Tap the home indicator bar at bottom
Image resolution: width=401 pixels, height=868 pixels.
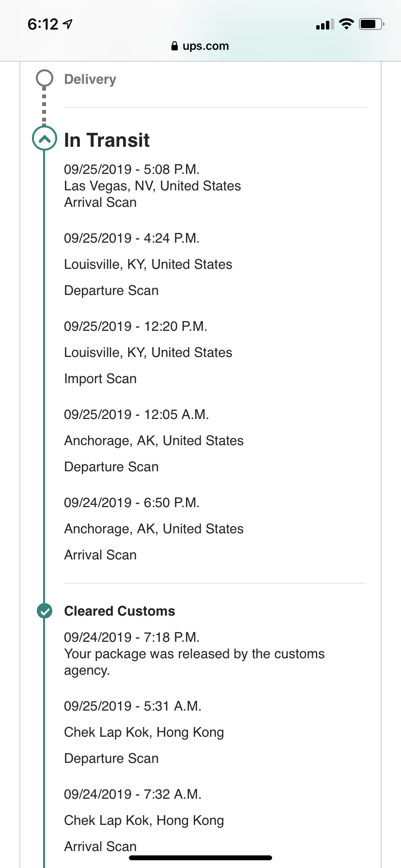pyautogui.click(x=200, y=858)
